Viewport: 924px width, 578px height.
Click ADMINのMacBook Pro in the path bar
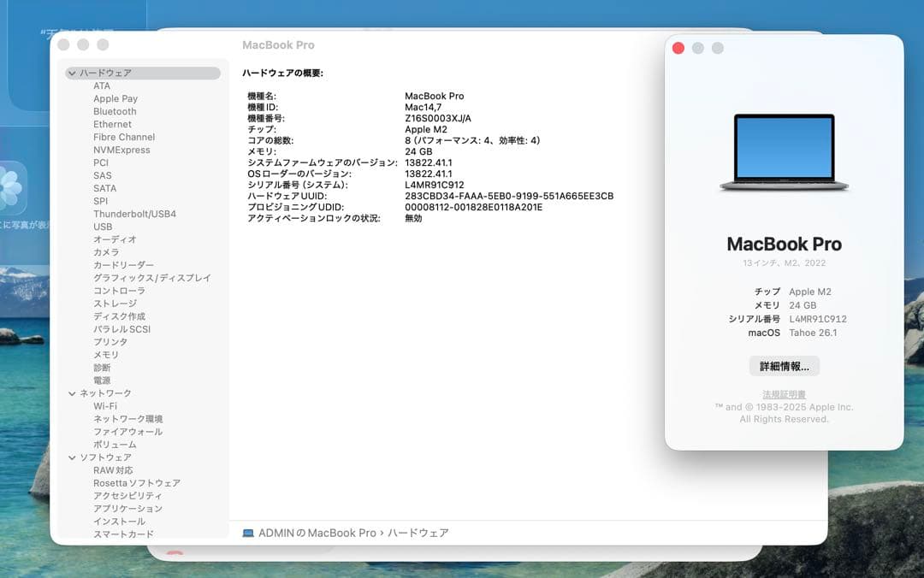click(x=317, y=534)
